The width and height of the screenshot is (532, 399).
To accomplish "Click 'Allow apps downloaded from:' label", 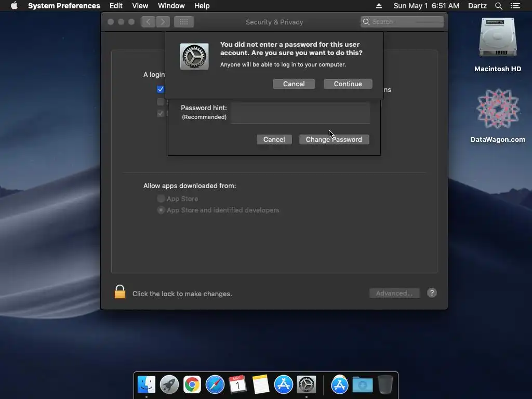I will [x=190, y=185].
